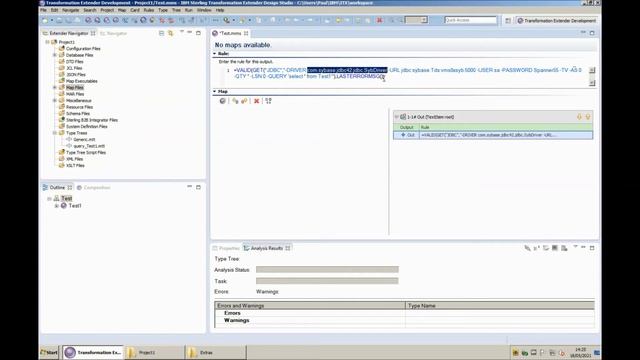The image size is (640, 360).
Task: Click Errors row in results table
Action: coord(404,313)
